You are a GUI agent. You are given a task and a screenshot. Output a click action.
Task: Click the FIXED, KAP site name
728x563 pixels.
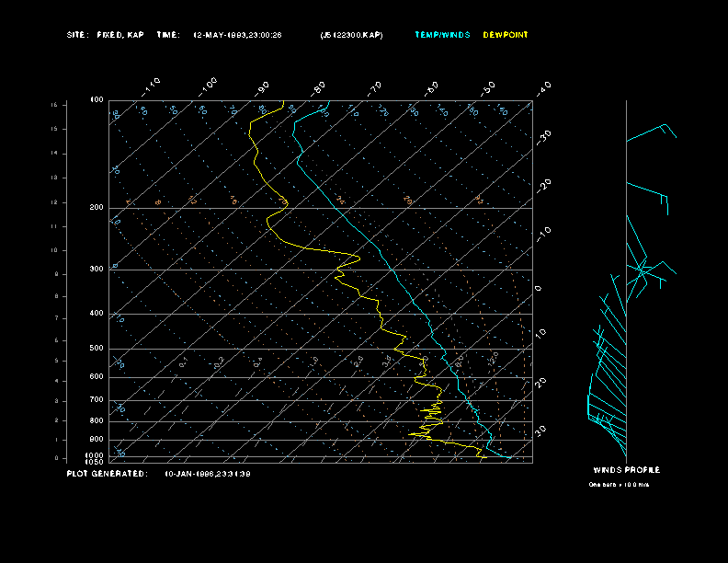(120, 35)
